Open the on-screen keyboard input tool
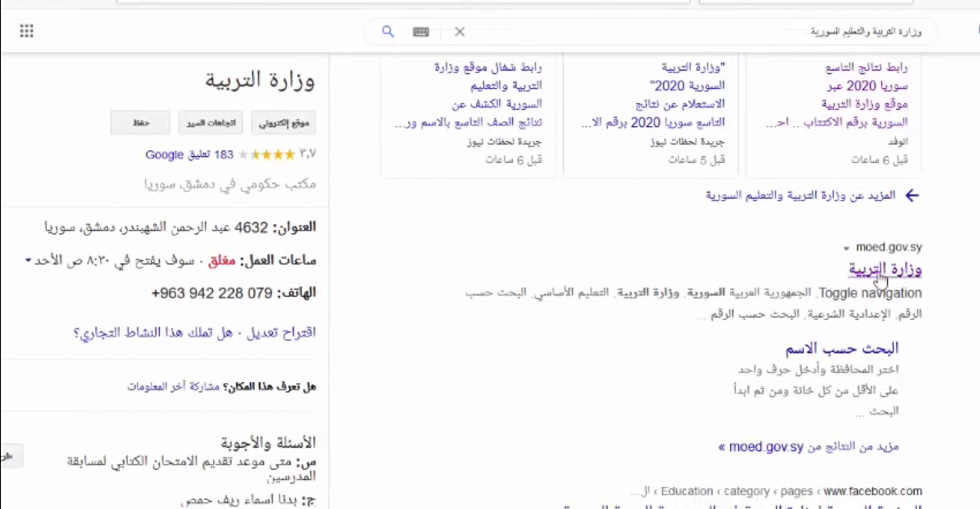Image resolution: width=980 pixels, height=509 pixels. coord(421,32)
